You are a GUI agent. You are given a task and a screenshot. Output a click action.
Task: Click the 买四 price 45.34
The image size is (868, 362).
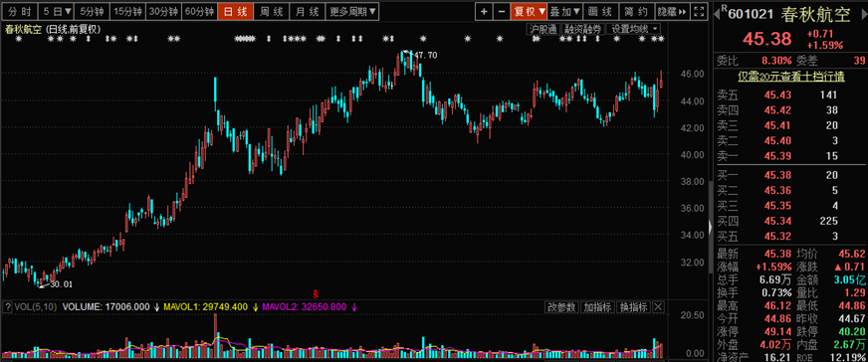777,222
